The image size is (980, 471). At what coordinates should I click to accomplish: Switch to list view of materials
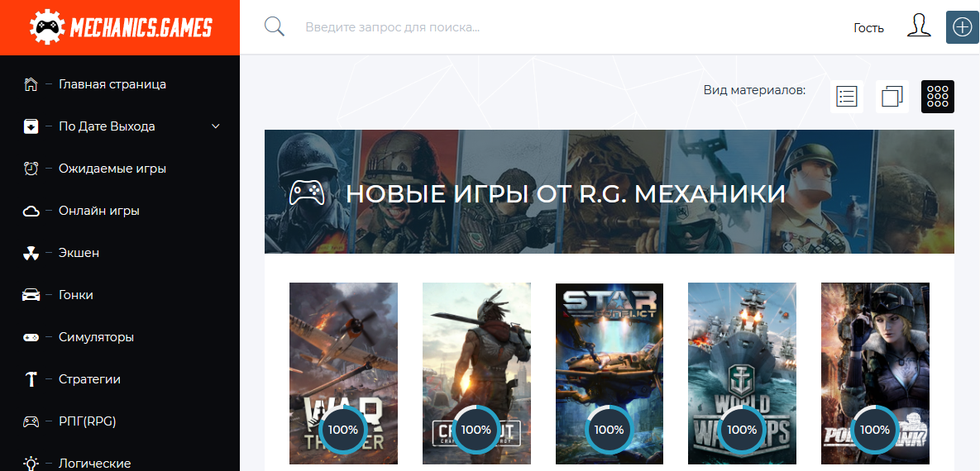tap(846, 97)
